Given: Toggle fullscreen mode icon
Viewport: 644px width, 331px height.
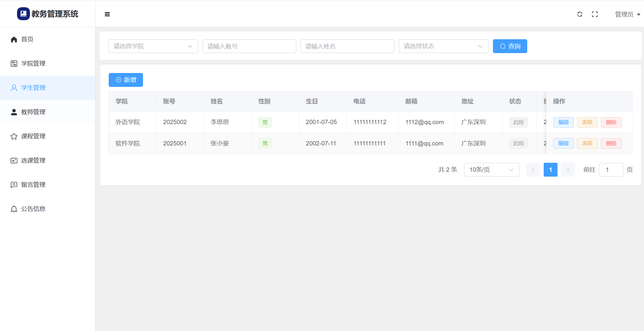Looking at the screenshot, I should [x=595, y=14].
